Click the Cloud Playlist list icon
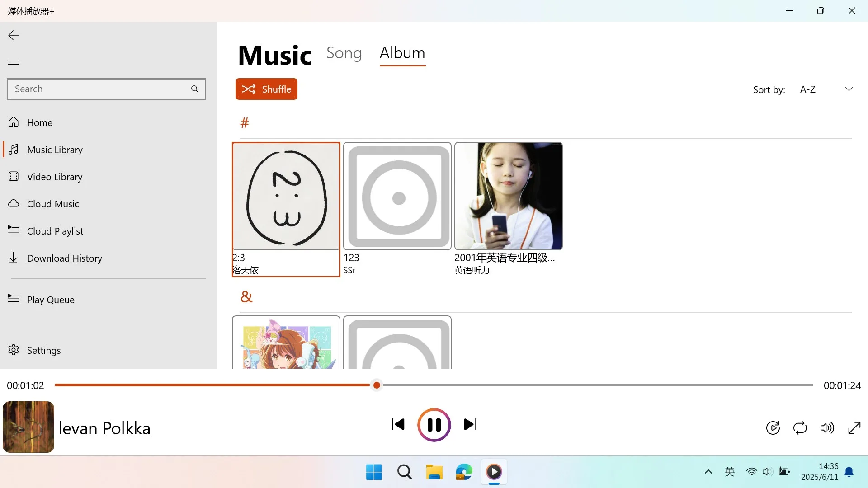 (14, 230)
